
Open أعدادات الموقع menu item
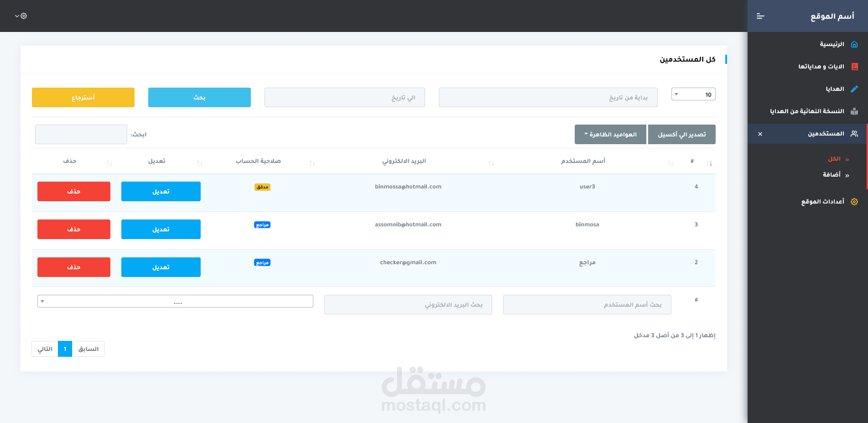click(822, 202)
